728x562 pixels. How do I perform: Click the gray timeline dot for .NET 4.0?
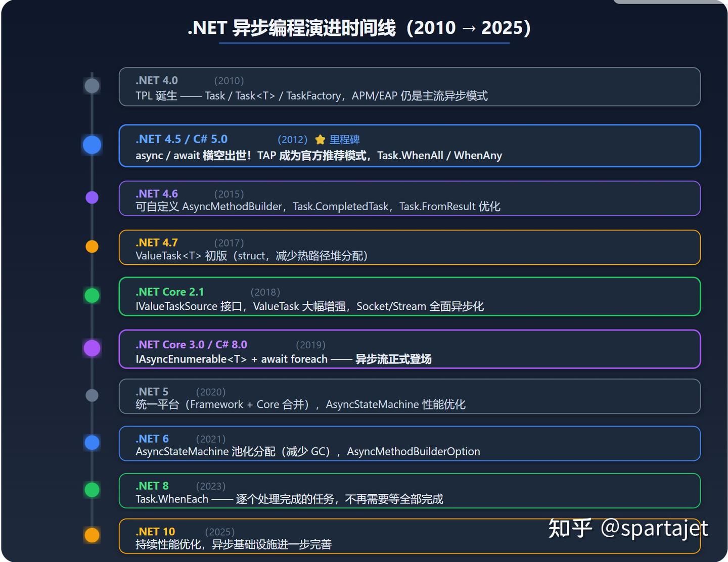click(92, 86)
